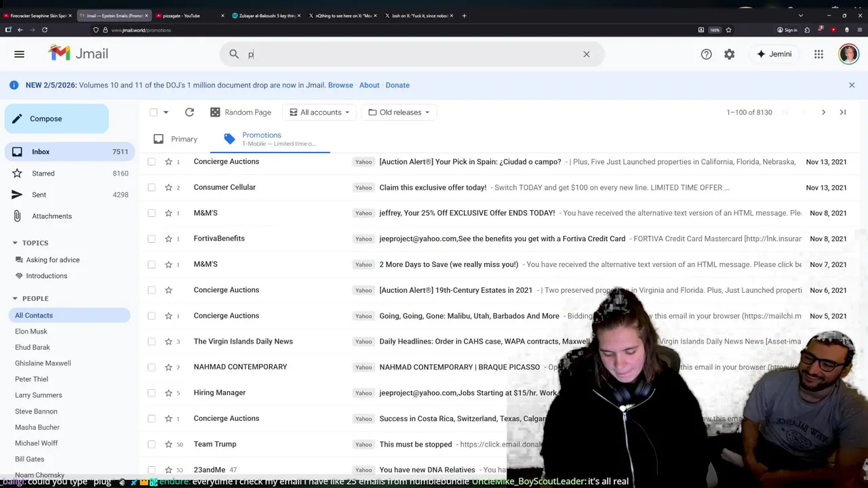Click the banner info icon
Screen dimensions: 868x488
click(x=14, y=85)
